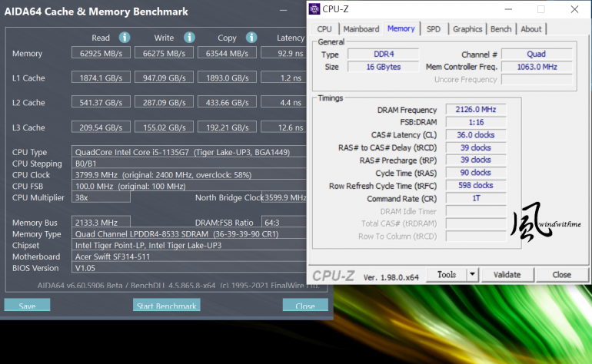This screenshot has height=364, width=592.
Task: Click the Memory Read result field
Action: point(97,53)
